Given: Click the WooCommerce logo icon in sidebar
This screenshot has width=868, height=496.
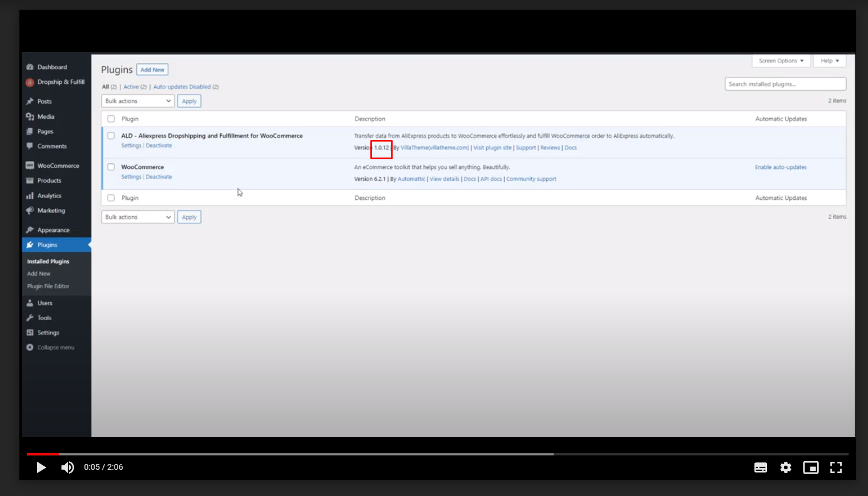Looking at the screenshot, I should 30,166.
